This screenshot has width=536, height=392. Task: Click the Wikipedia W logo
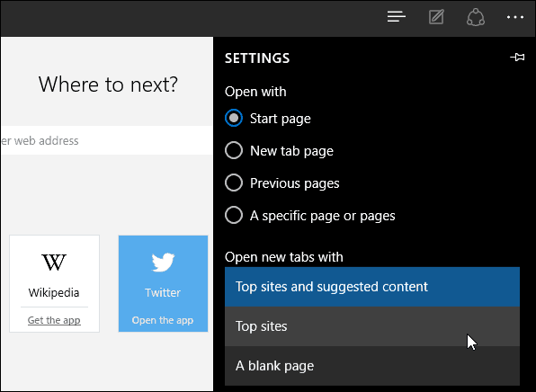[54, 263]
